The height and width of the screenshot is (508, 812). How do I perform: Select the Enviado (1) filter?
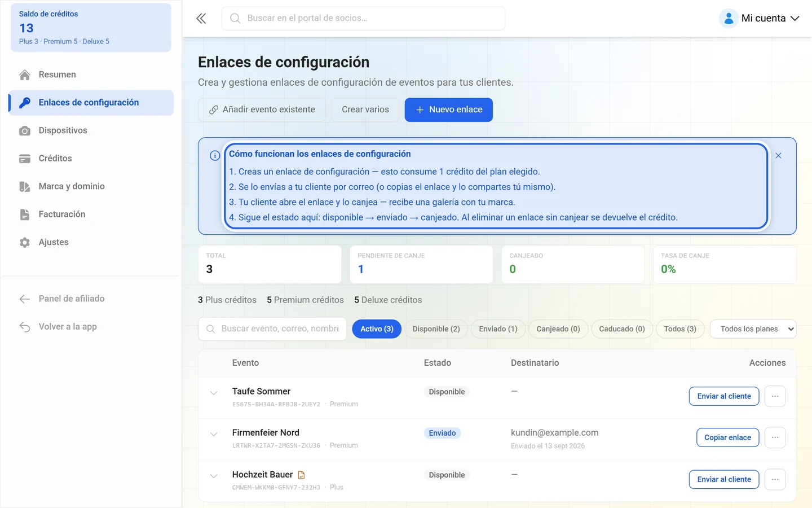(x=498, y=329)
